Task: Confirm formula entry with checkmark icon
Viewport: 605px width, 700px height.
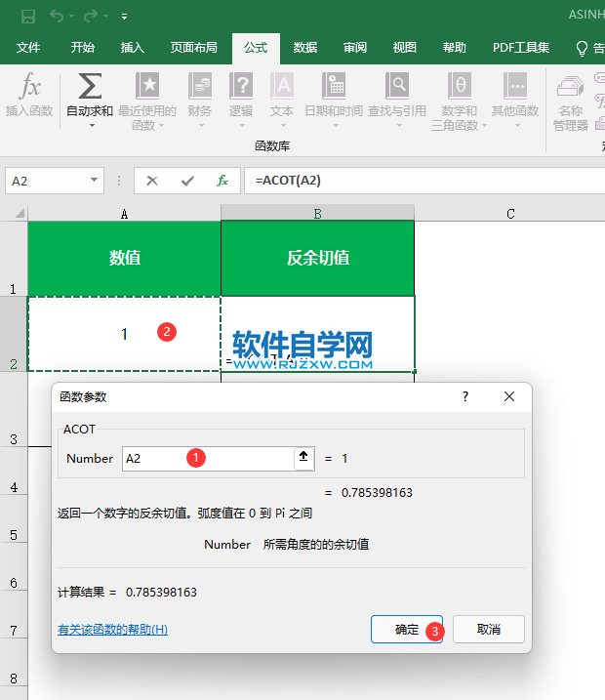Action: [187, 181]
